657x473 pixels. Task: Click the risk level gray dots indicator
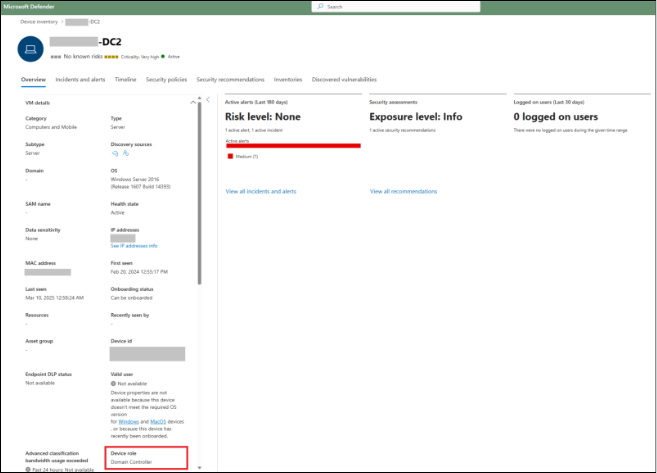pyautogui.click(x=56, y=57)
